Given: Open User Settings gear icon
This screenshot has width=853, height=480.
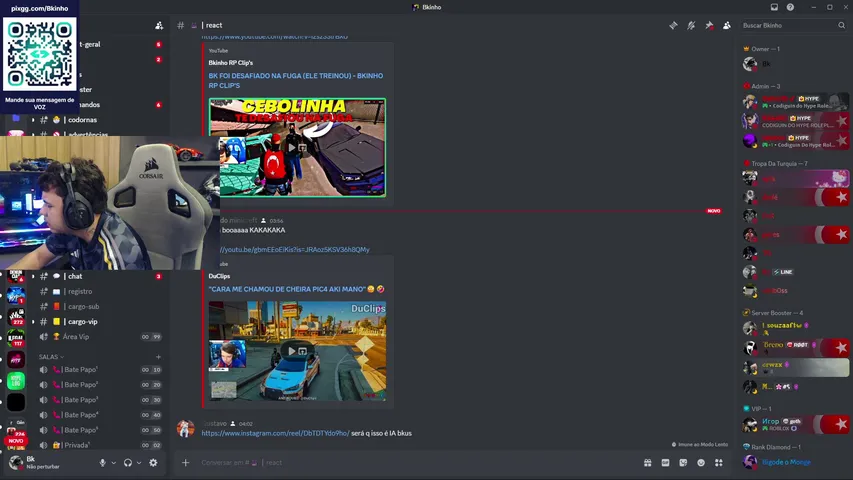Looking at the screenshot, I should [x=153, y=463].
